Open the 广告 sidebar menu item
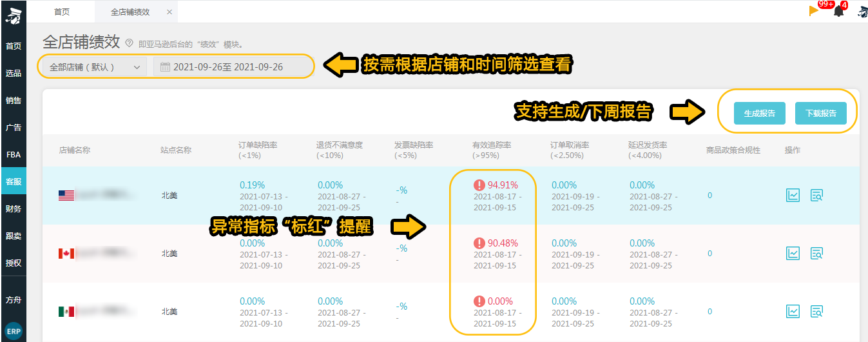868x342 pixels. (14, 127)
